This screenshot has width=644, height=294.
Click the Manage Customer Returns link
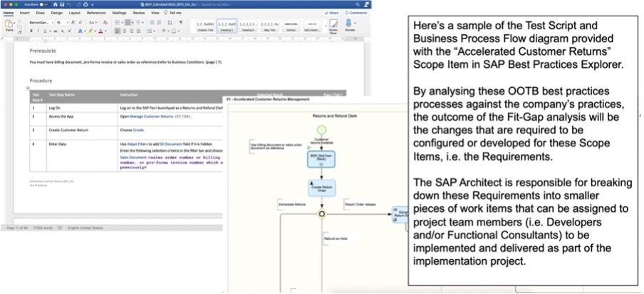(x=152, y=116)
